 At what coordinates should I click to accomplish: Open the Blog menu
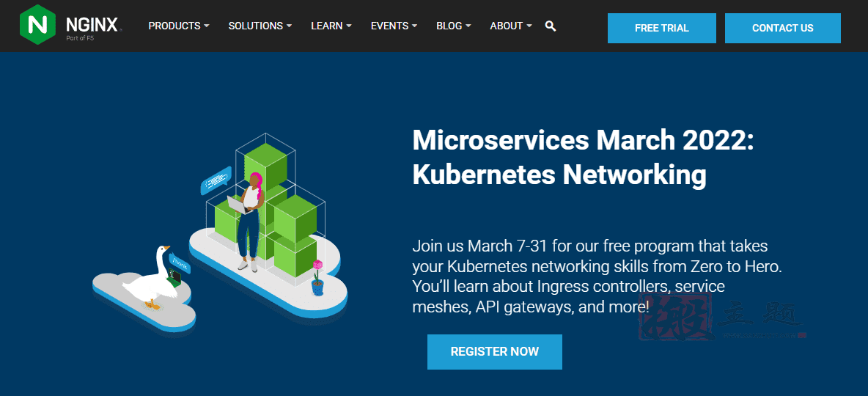pyautogui.click(x=453, y=26)
